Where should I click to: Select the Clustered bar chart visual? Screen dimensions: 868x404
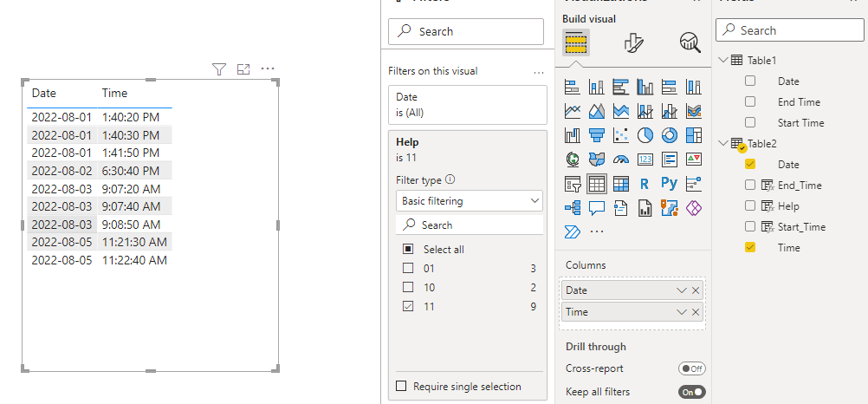tap(620, 87)
